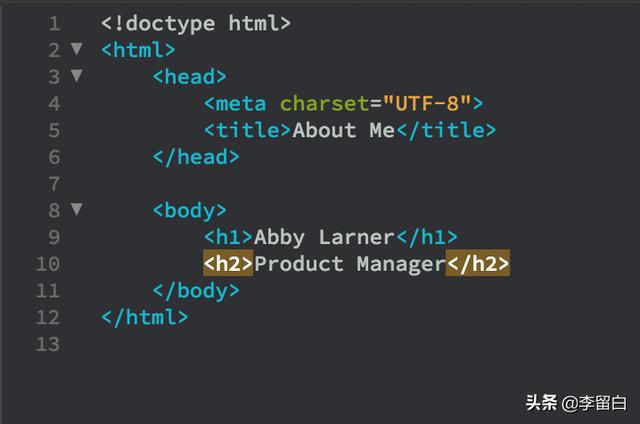Collapse the head section fold arrow
The width and height of the screenshot is (640, 424).
[x=77, y=76]
